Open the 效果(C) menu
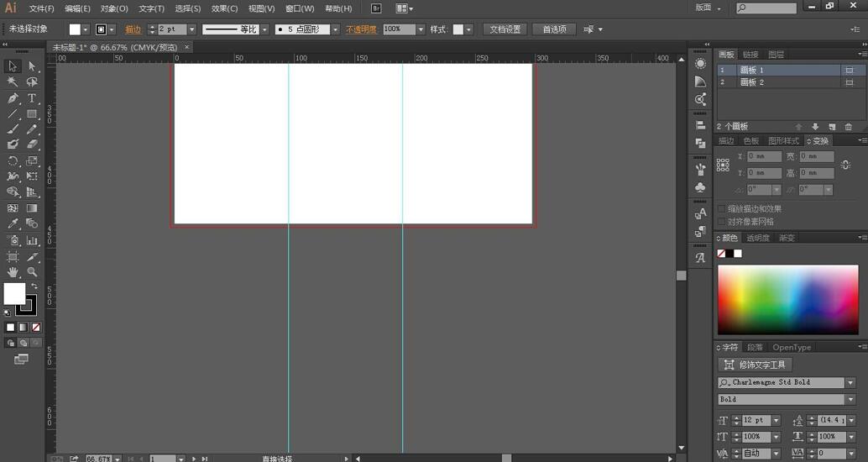 pyautogui.click(x=224, y=8)
